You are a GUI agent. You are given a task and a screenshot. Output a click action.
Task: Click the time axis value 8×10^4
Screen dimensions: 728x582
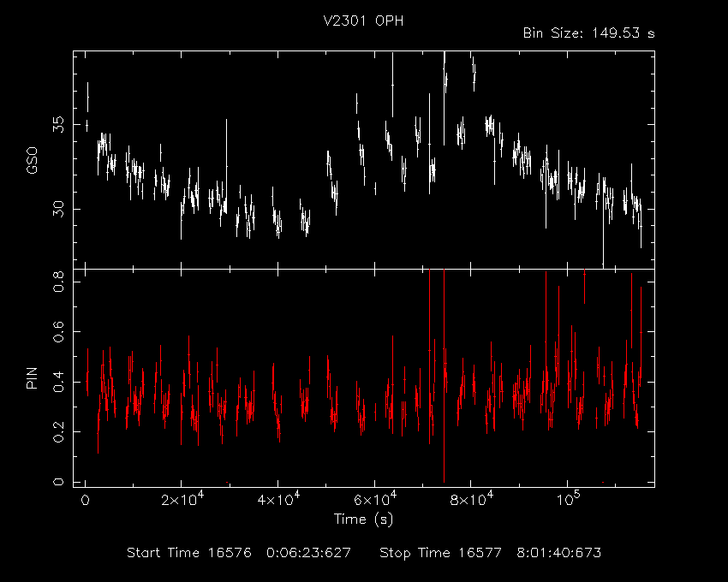472,499
